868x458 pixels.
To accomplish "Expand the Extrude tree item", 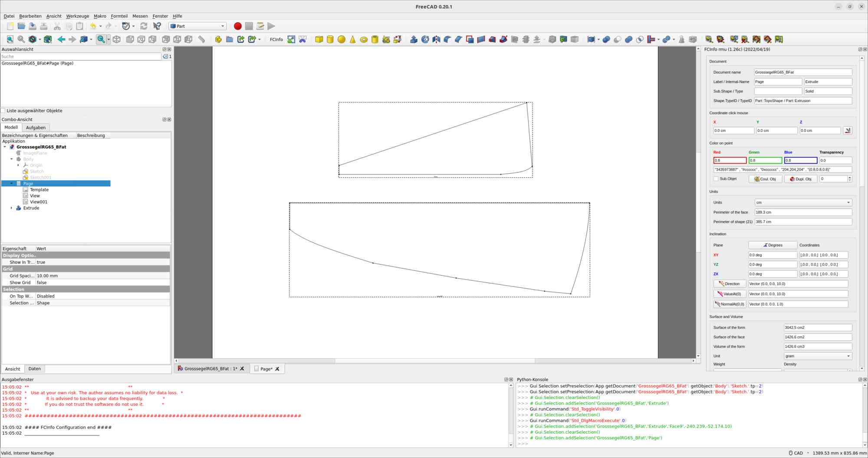I will (x=11, y=208).
